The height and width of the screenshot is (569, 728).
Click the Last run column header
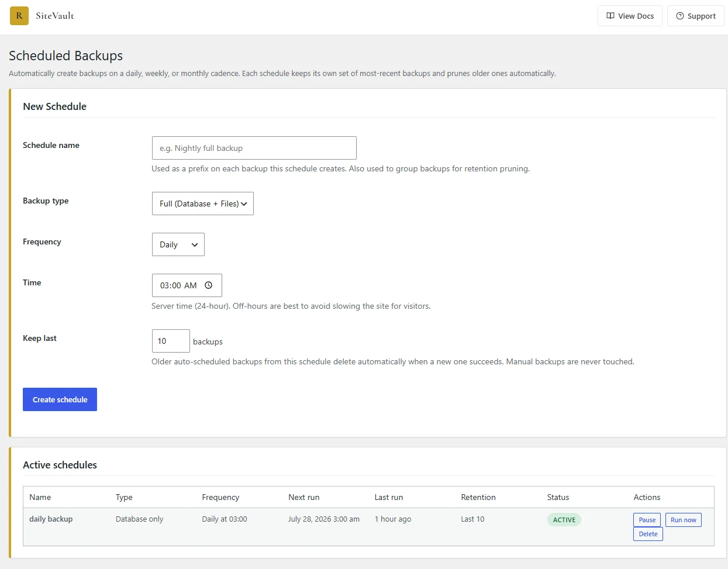coord(389,497)
